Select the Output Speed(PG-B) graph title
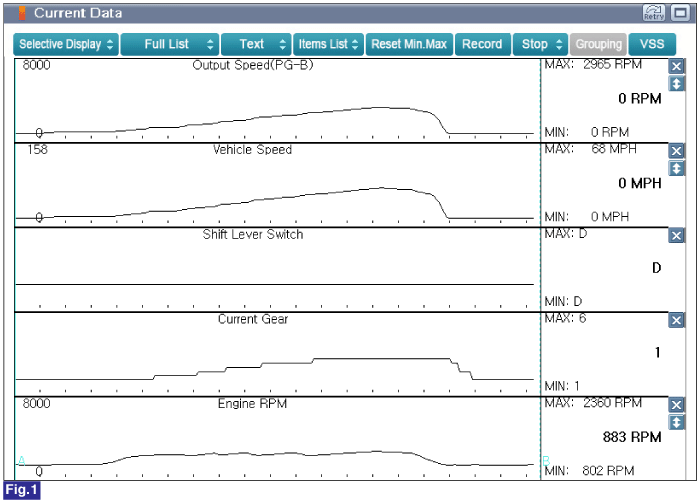Image resolution: width=700 pixels, height=502 pixels. click(253, 65)
